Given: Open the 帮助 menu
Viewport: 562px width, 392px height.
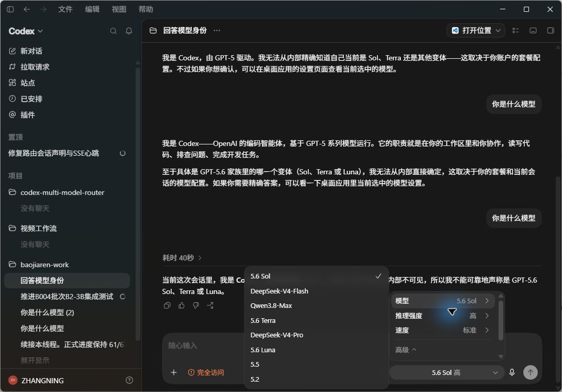Looking at the screenshot, I should (x=146, y=9).
